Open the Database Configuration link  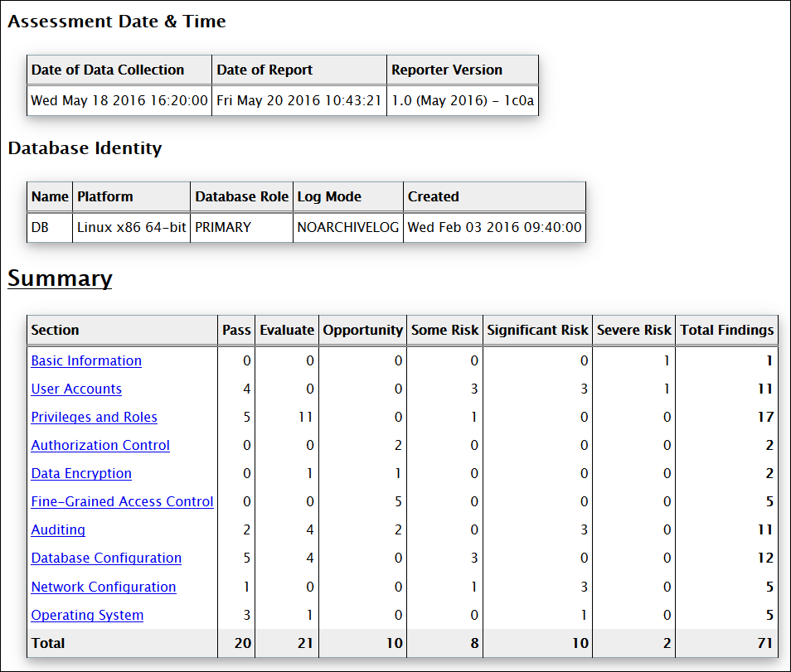105,558
